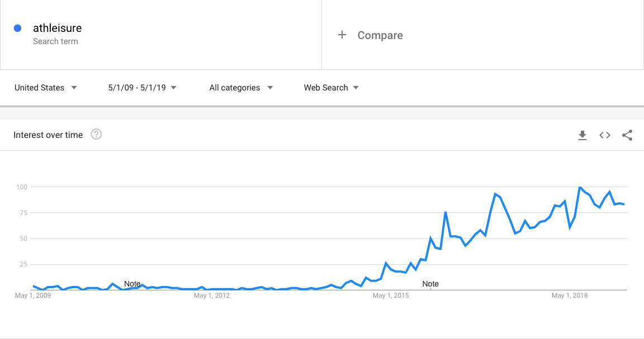Select the Compare text label
Image resolution: width=644 pixels, height=339 pixels.
click(x=380, y=35)
